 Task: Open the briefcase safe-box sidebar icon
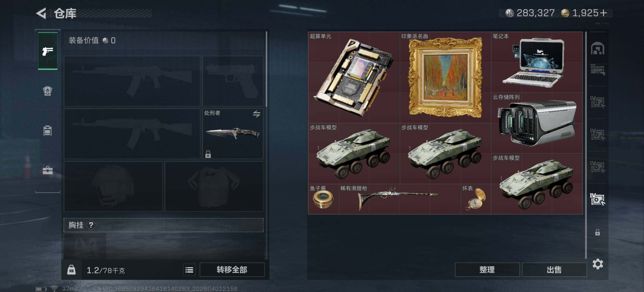pos(47,170)
